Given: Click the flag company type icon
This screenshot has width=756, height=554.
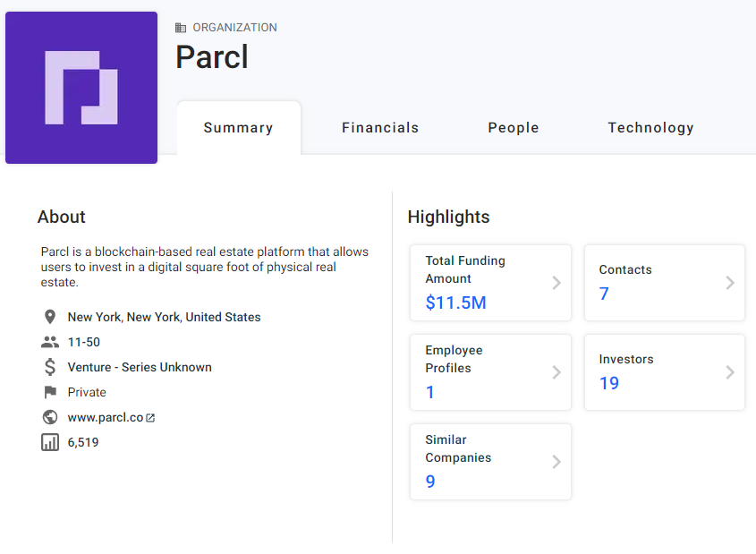Looking at the screenshot, I should point(50,392).
